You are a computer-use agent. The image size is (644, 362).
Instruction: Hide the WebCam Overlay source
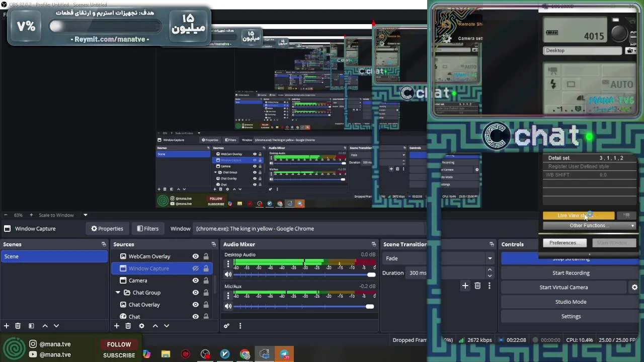coord(195,256)
